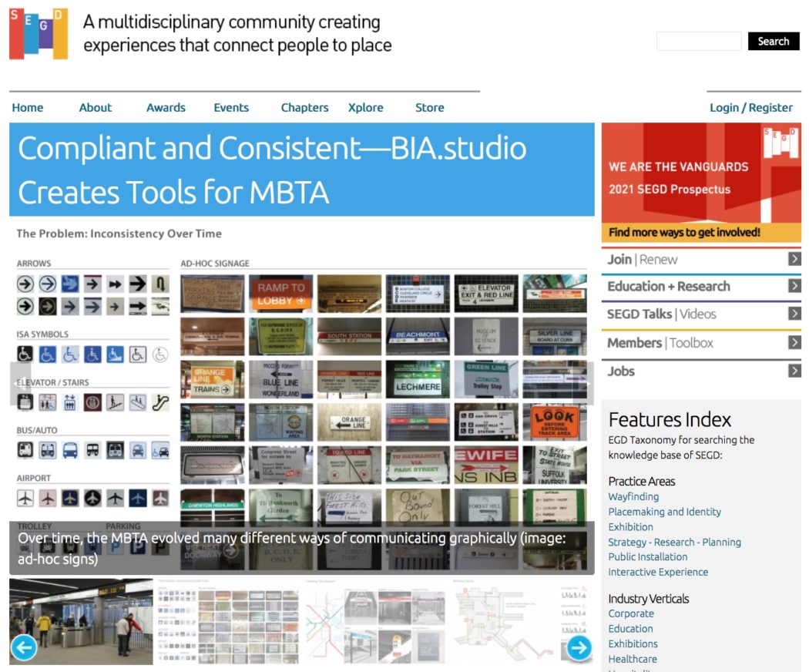Click the Login / Register link
Image resolution: width=809 pixels, height=672 pixels.
(x=751, y=107)
